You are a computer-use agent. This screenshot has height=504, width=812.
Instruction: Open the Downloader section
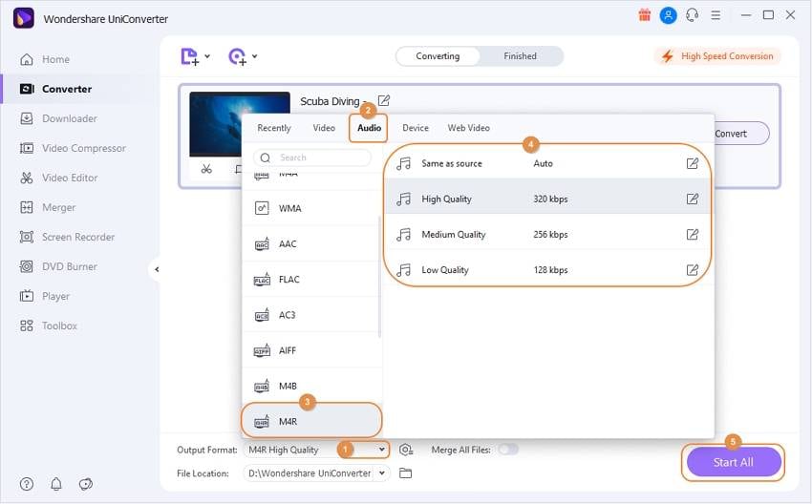58,118
